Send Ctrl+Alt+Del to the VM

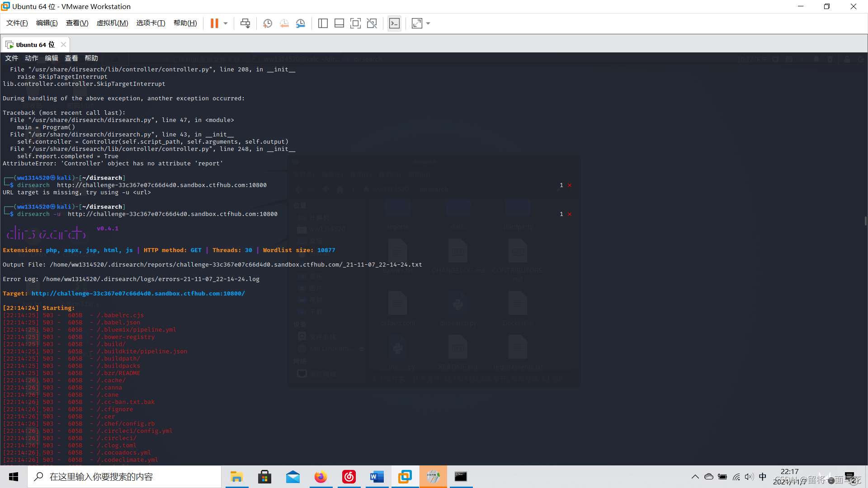click(245, 23)
